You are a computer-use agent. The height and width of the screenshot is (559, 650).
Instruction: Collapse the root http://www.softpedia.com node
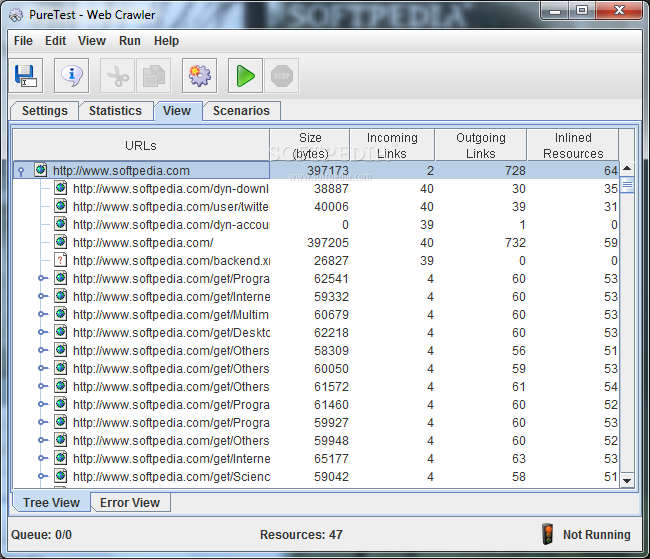(21, 171)
